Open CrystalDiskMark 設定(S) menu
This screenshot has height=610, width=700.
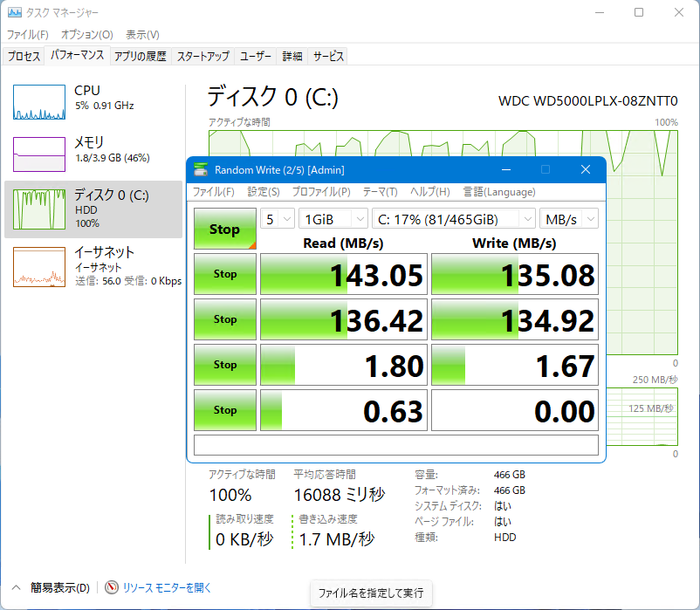click(264, 192)
